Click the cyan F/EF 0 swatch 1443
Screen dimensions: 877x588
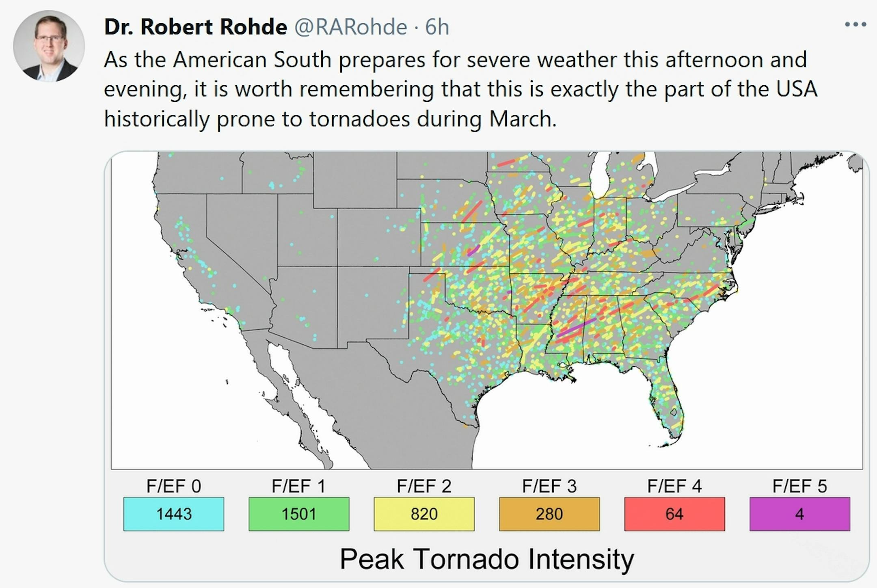coord(174,514)
